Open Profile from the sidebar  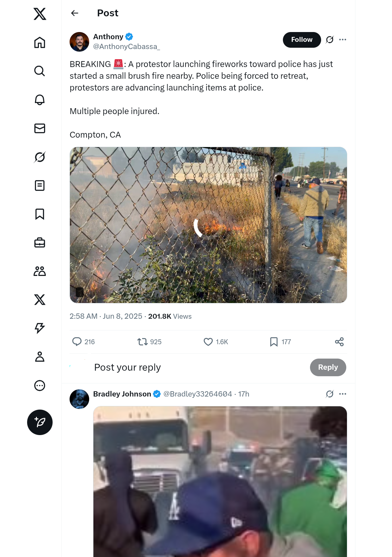40,357
